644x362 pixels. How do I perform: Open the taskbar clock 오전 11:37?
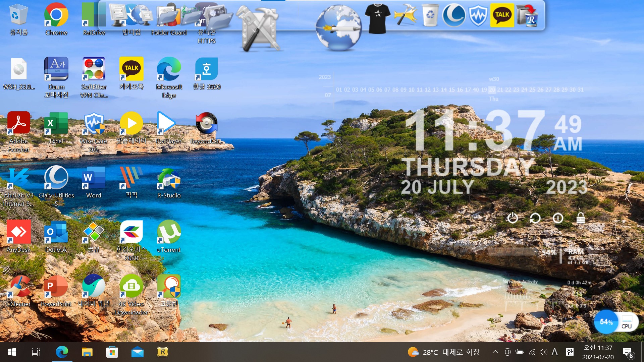[598, 352]
